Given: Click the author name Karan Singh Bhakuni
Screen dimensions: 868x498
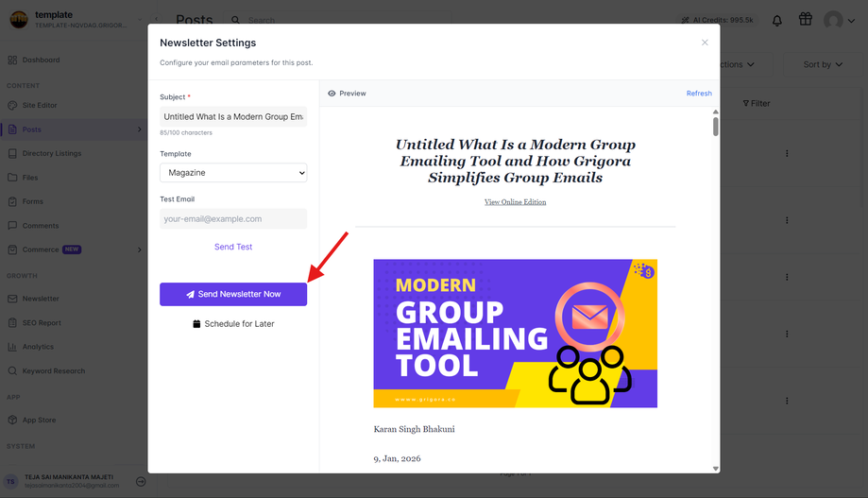Looking at the screenshot, I should pos(414,429).
